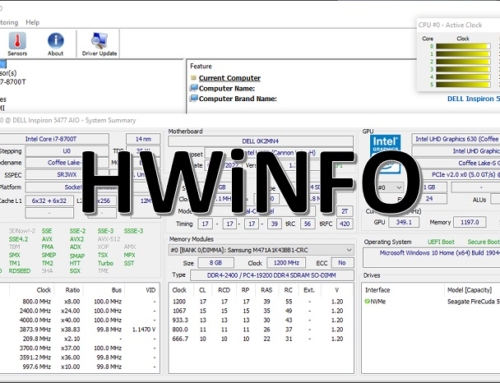Click the 1.1470 V VID value
The image size is (500, 383).
coord(144,329)
